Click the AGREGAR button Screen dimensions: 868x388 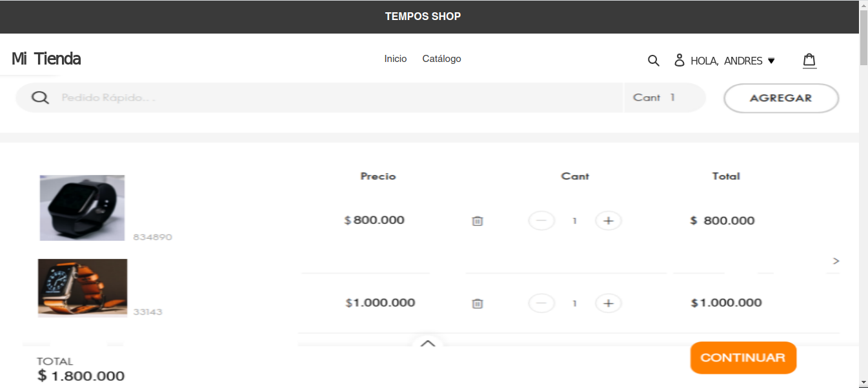[781, 98]
